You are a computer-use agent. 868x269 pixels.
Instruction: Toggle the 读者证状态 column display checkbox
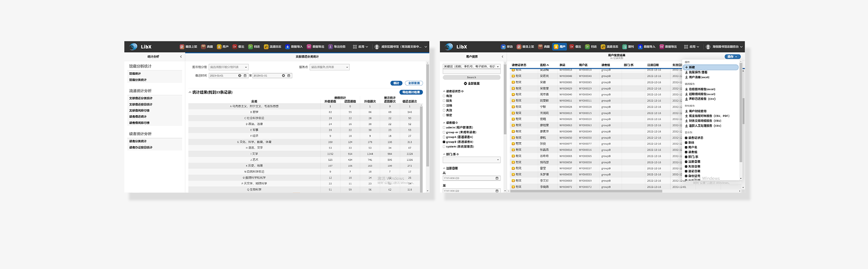pos(686,138)
